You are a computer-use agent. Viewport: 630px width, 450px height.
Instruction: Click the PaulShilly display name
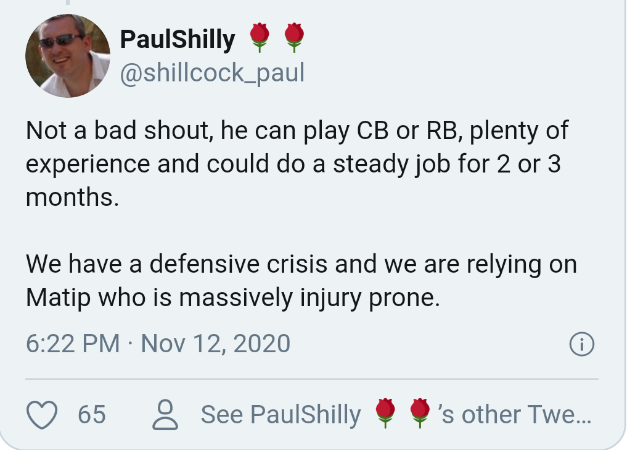coord(177,40)
